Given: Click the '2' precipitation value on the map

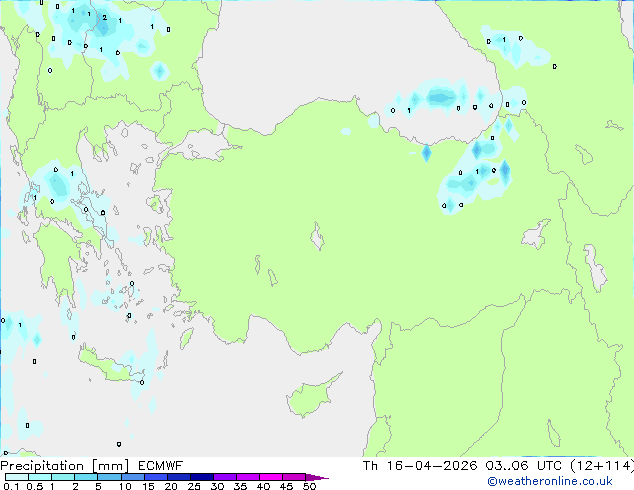Looking at the screenshot, I should (105, 17).
